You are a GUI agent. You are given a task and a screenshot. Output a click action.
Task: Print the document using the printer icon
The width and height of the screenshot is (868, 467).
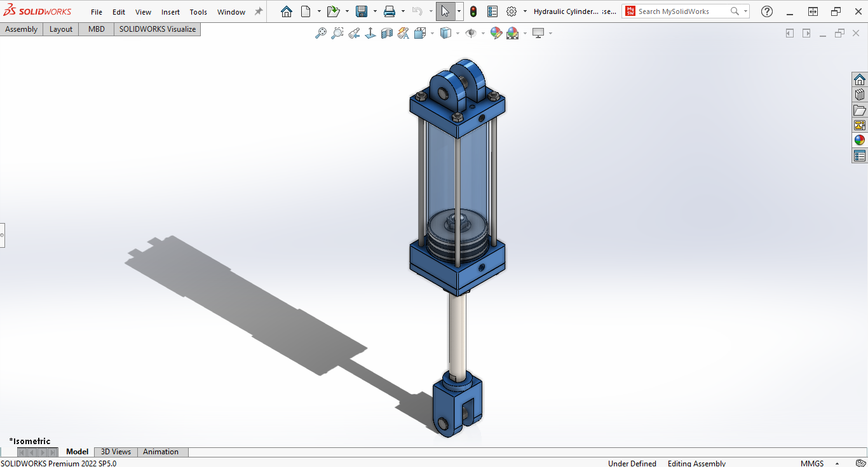[x=390, y=11]
